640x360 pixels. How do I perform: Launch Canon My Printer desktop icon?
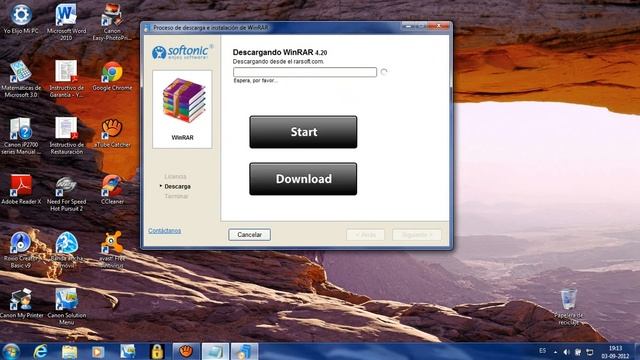click(x=21, y=304)
